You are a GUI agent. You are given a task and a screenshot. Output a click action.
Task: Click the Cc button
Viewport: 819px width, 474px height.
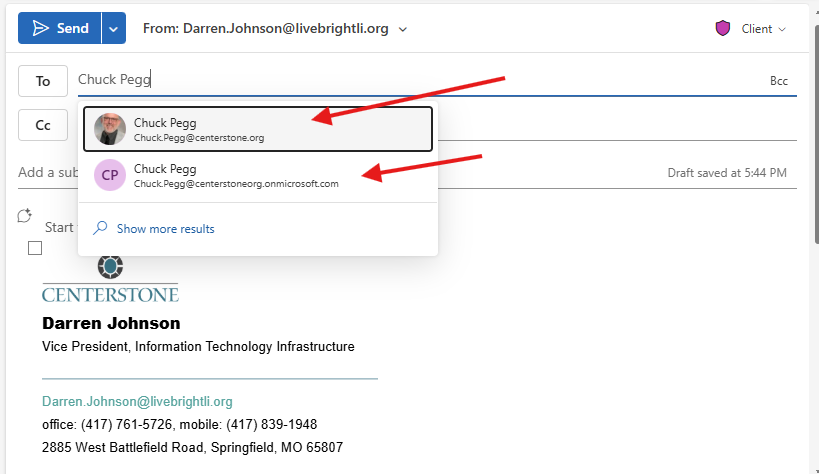pyautogui.click(x=43, y=125)
